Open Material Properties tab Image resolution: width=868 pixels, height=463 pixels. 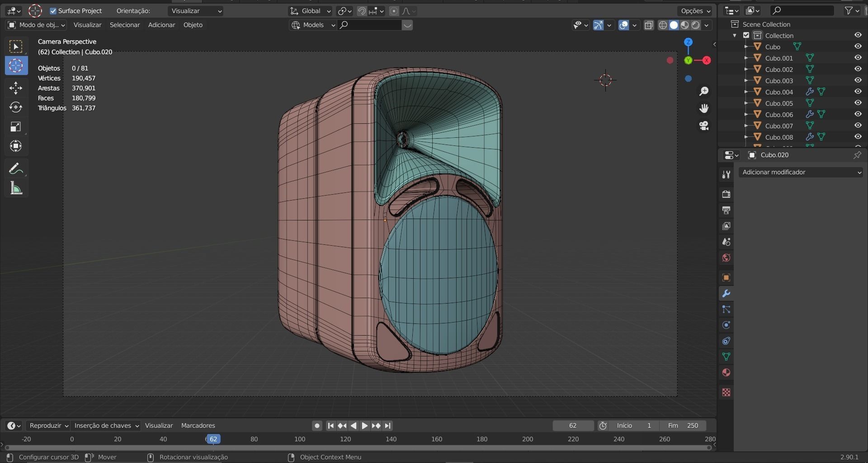click(x=726, y=372)
